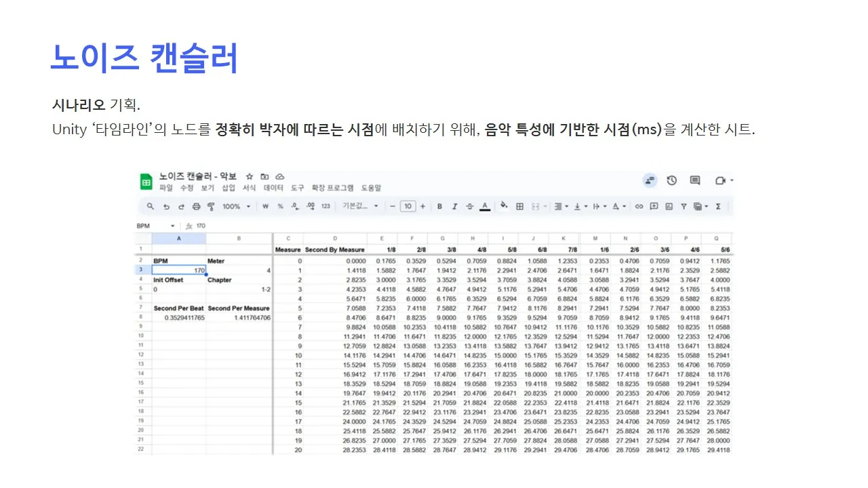This screenshot has width=868, height=488.
Task: Open the 123 more formats button
Action: (x=325, y=207)
